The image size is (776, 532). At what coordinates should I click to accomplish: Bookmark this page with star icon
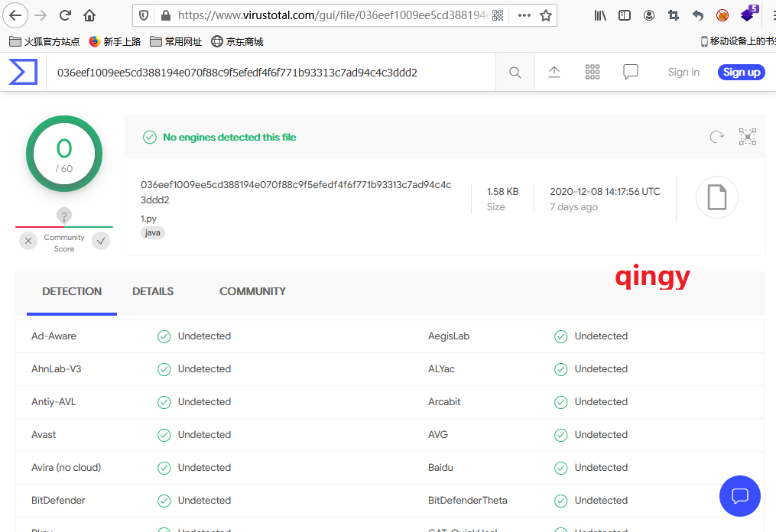point(546,15)
